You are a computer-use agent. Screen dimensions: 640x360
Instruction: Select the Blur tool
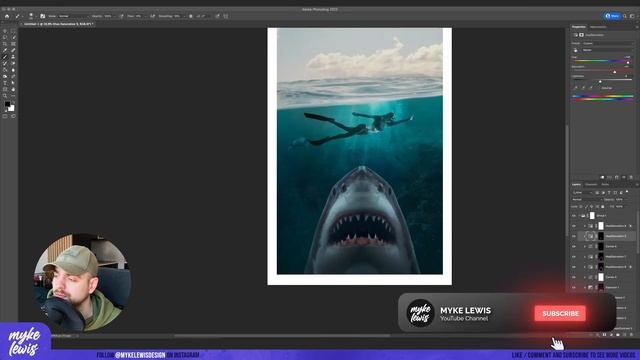(x=13, y=70)
